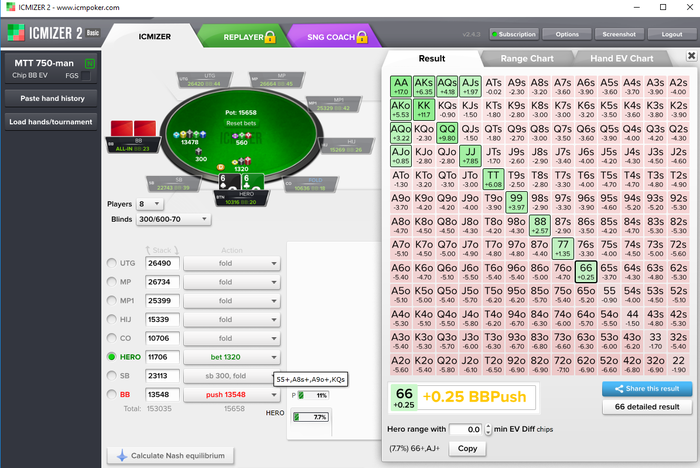This screenshot has width=700, height=468.
Task: Click the hero's 6 of clubs card
Action: coord(253,182)
